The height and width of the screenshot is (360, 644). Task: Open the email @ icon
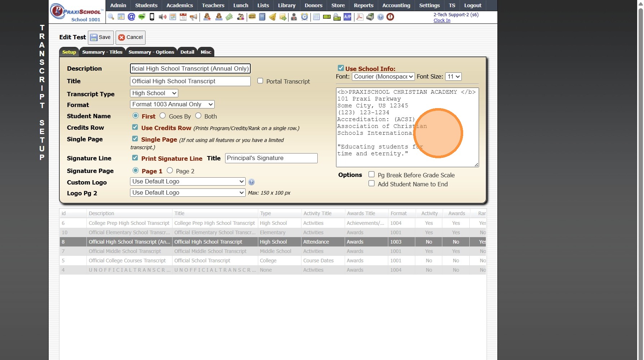131,17
